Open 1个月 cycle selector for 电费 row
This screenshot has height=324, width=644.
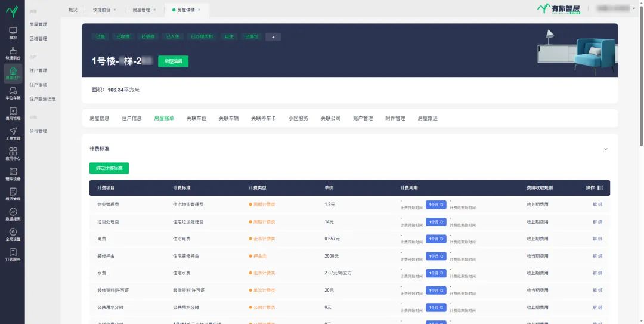[435, 239]
